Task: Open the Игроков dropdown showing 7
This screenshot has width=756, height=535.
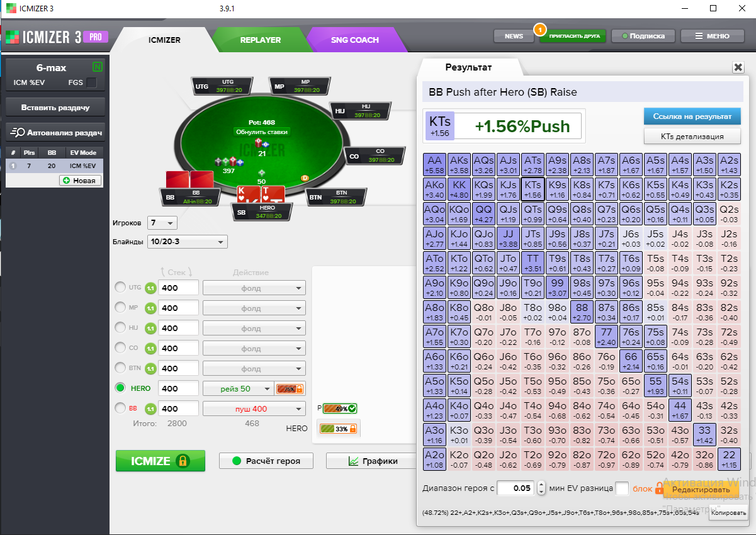Action: pyautogui.click(x=162, y=223)
